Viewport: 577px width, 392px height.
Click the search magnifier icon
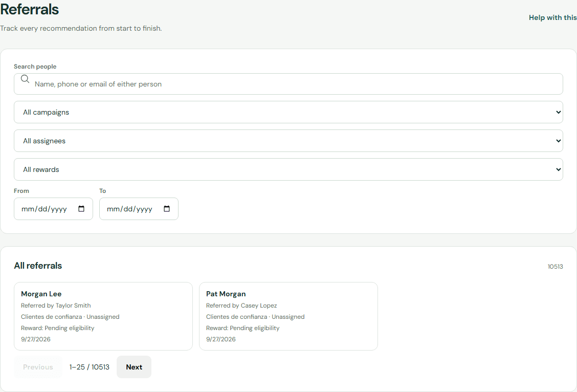pyautogui.click(x=25, y=79)
